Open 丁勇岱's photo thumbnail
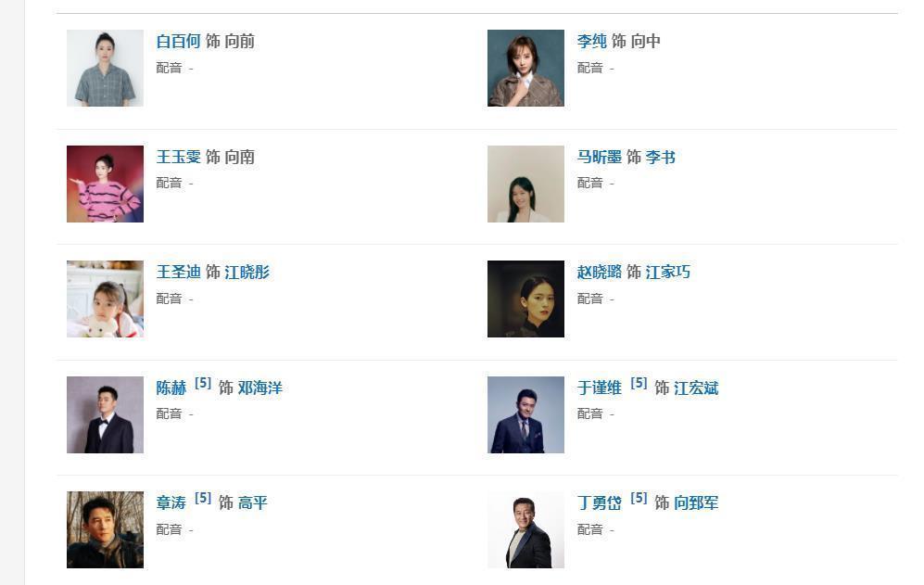Image resolution: width=924 pixels, height=585 pixels. pyautogui.click(x=525, y=529)
